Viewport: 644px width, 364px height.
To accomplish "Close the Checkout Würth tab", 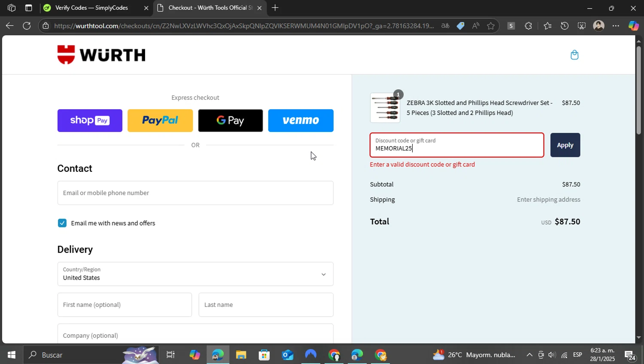I will (259, 8).
